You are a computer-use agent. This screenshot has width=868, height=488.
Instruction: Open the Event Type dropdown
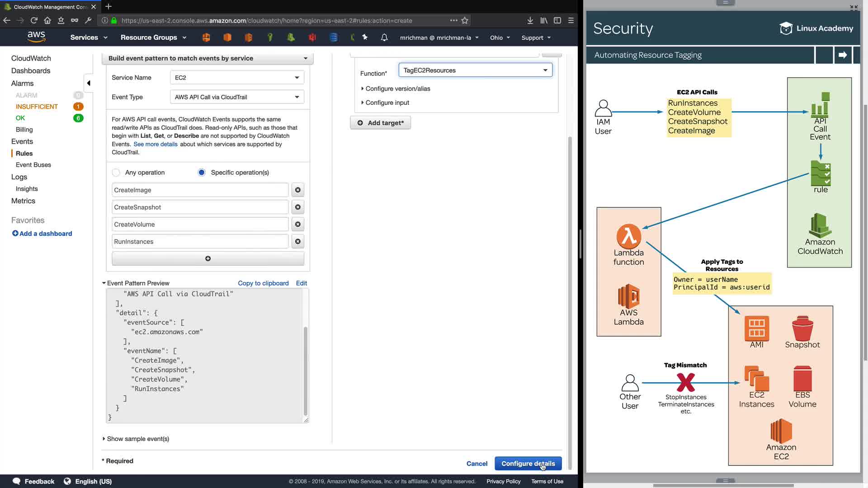[x=237, y=97]
